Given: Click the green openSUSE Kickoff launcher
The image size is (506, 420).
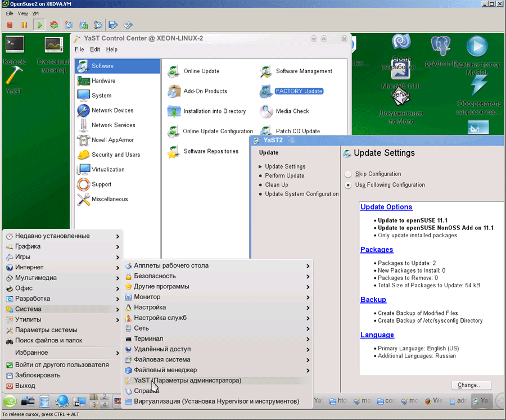Looking at the screenshot, I should pyautogui.click(x=10, y=401).
